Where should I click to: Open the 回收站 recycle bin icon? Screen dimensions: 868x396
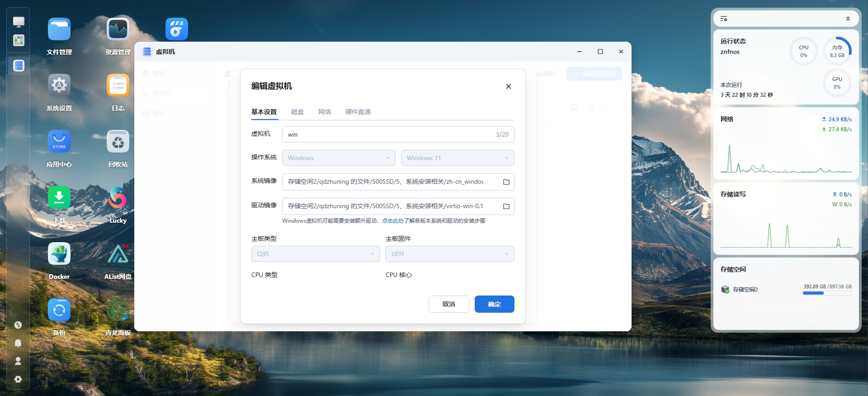click(x=118, y=142)
